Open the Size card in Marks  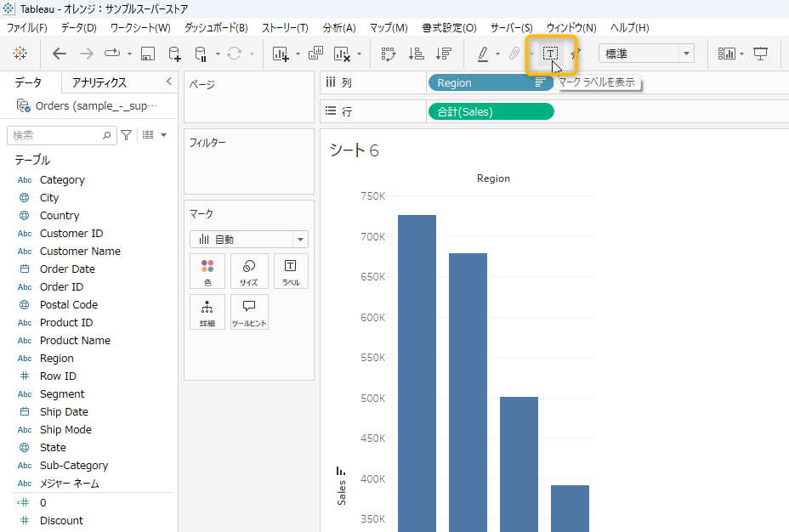coord(249,271)
